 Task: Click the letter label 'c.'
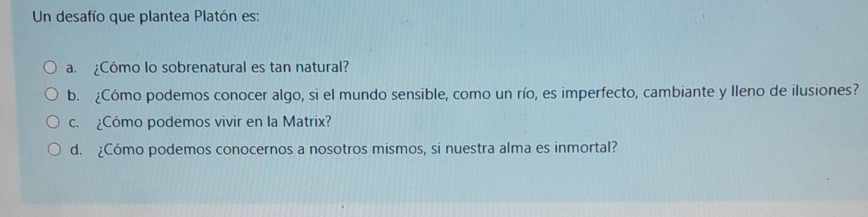(x=75, y=123)
